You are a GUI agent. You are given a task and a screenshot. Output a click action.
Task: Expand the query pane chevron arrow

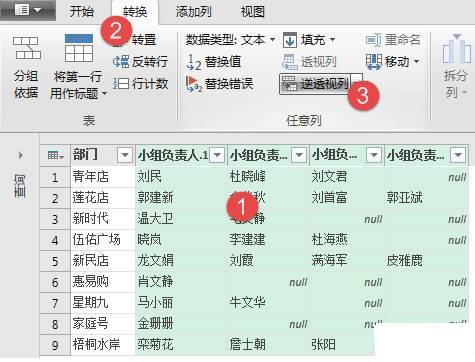[x=20, y=155]
